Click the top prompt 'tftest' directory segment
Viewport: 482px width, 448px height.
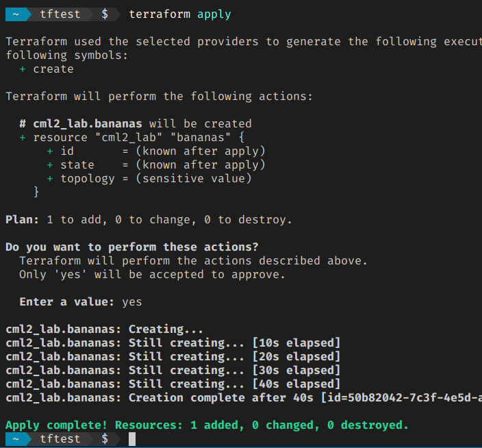click(x=60, y=14)
